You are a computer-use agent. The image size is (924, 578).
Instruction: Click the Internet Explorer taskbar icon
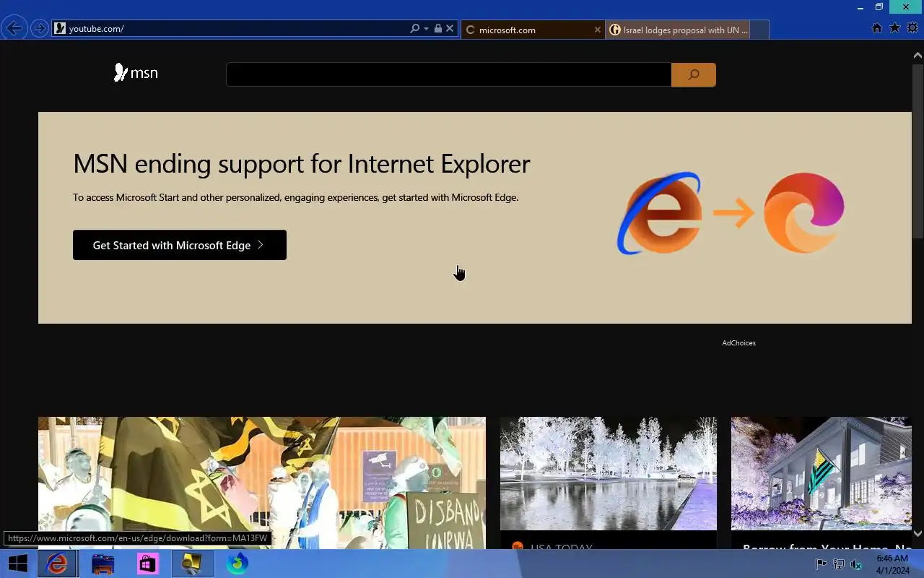point(57,564)
